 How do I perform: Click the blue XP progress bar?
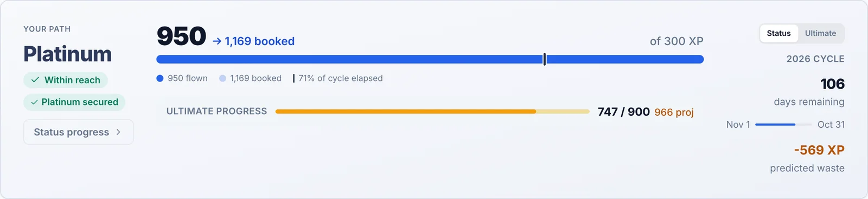[430, 59]
